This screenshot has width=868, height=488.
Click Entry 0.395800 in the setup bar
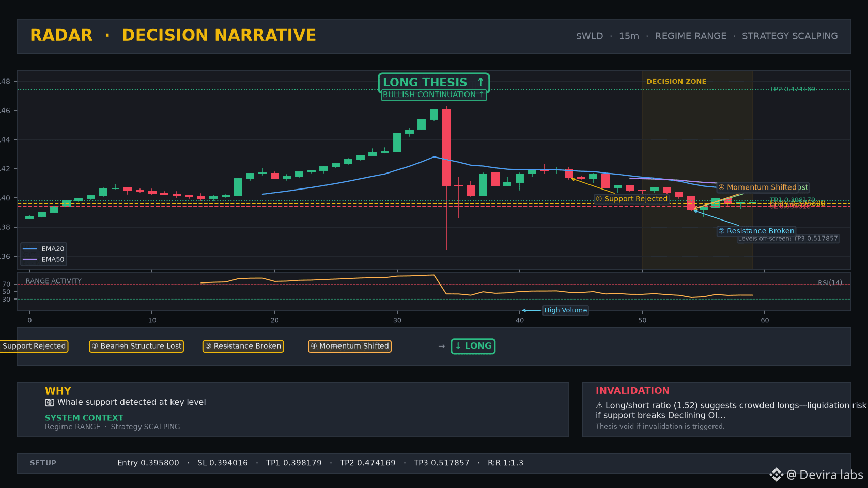pos(148,463)
